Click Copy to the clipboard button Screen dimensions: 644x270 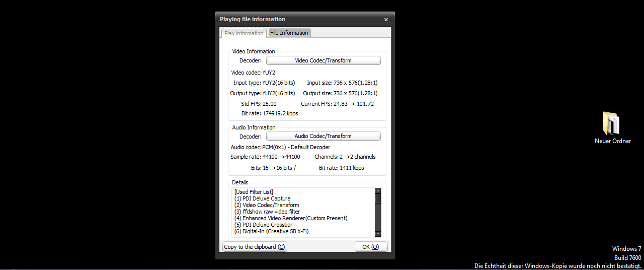click(255, 247)
